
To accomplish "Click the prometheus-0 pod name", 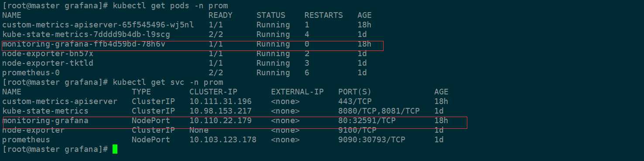I will [x=31, y=73].
